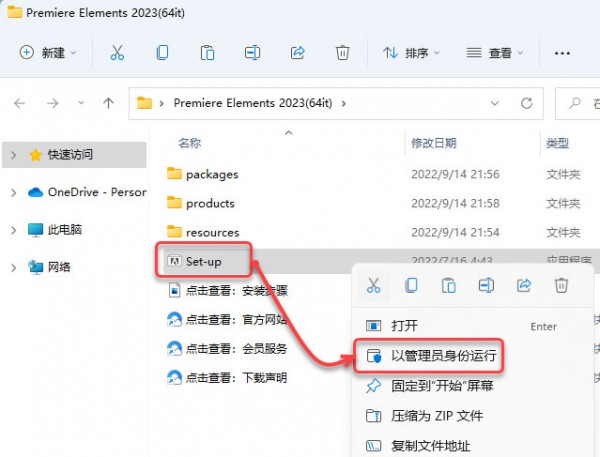Click the Rename icon in the top toolbar
Screen dimensions: 600x457
coord(252,52)
